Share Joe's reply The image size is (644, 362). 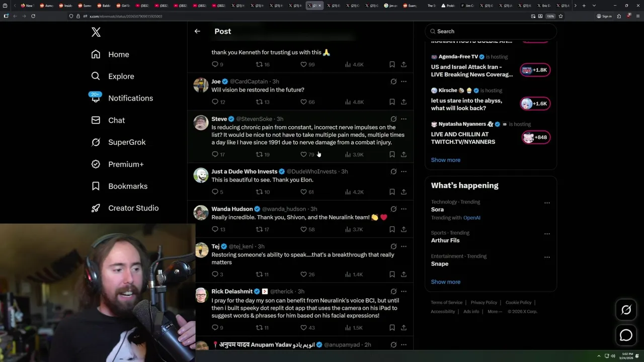pyautogui.click(x=404, y=102)
